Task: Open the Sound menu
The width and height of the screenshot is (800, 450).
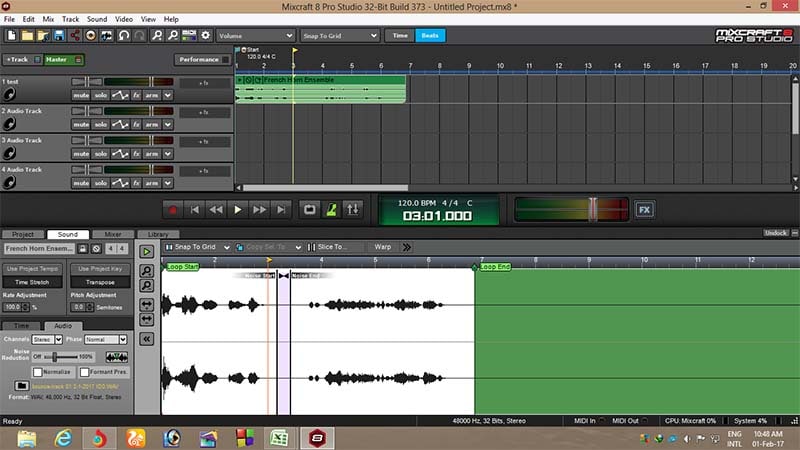Action: pyautogui.click(x=97, y=19)
